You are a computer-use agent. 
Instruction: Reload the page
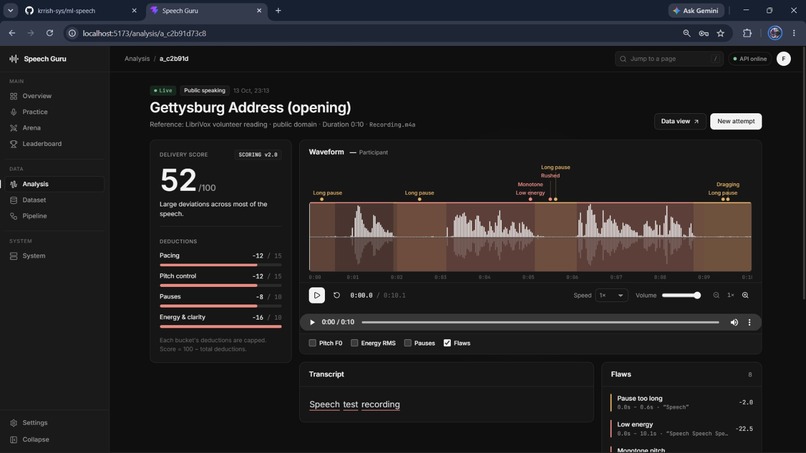coord(49,33)
